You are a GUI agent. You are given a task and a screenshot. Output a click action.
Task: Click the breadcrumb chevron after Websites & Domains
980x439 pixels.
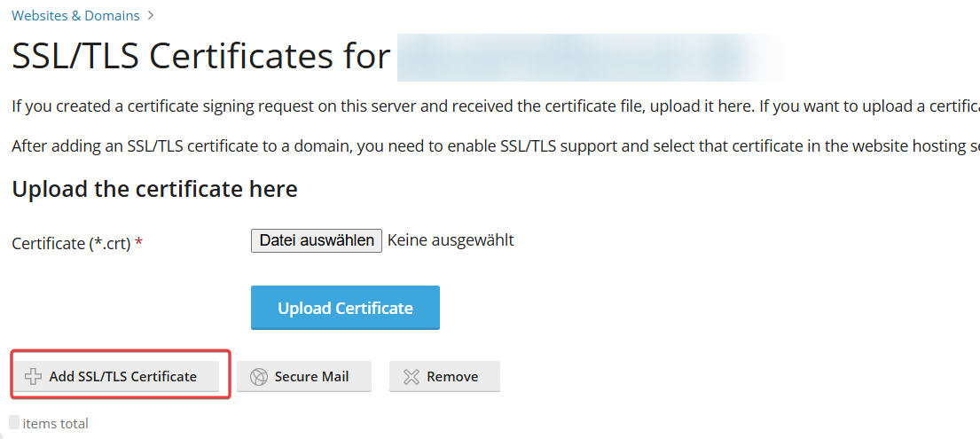coord(151,16)
